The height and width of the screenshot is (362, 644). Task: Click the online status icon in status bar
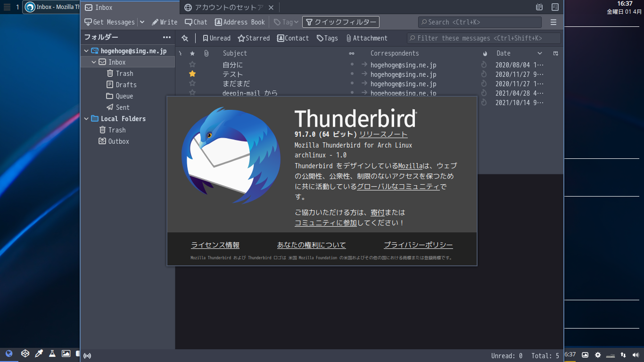pos(87,356)
